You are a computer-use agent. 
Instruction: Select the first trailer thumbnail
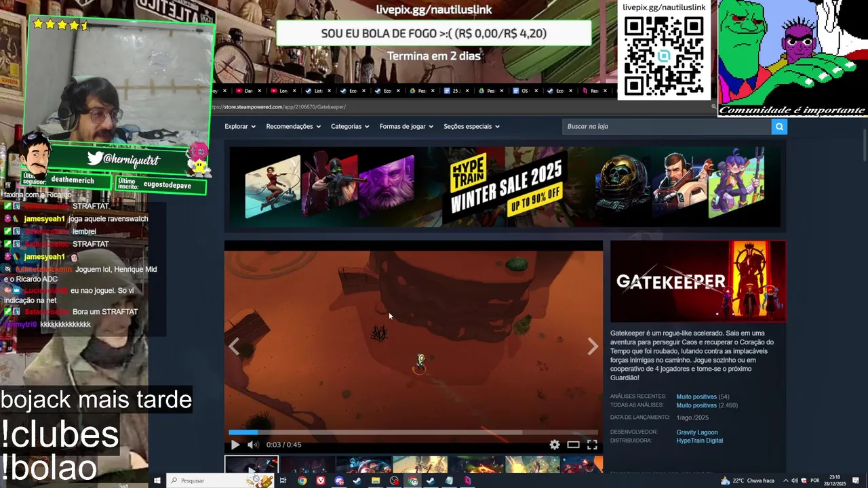[x=252, y=464]
